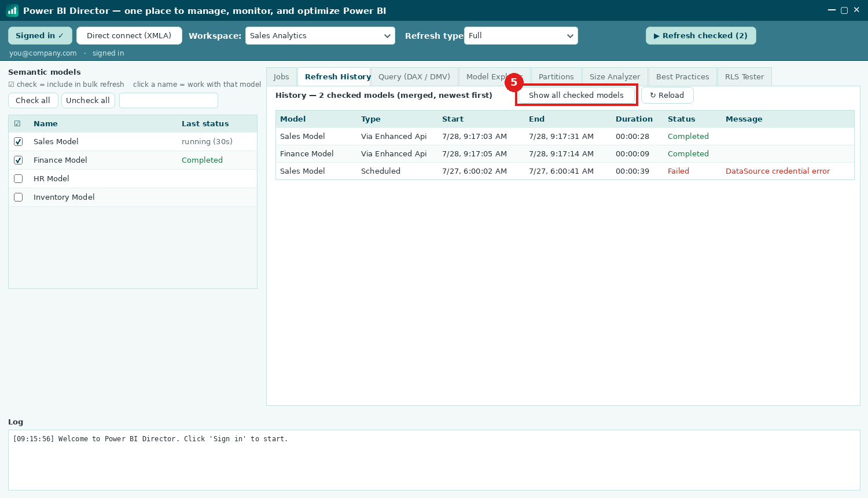Image resolution: width=868 pixels, height=498 pixels.
Task: Click the Signed in button
Action: point(40,35)
